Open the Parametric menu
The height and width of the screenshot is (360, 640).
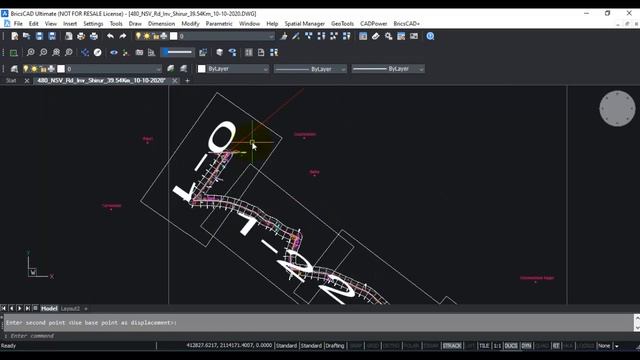(x=219, y=24)
